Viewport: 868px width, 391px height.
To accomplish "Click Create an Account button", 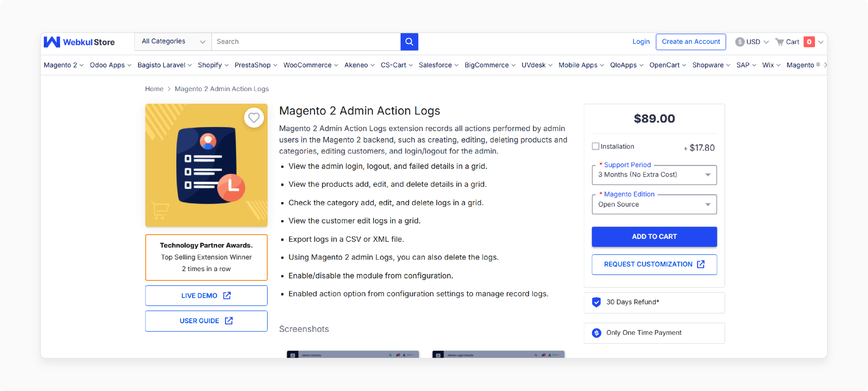I will pyautogui.click(x=690, y=42).
